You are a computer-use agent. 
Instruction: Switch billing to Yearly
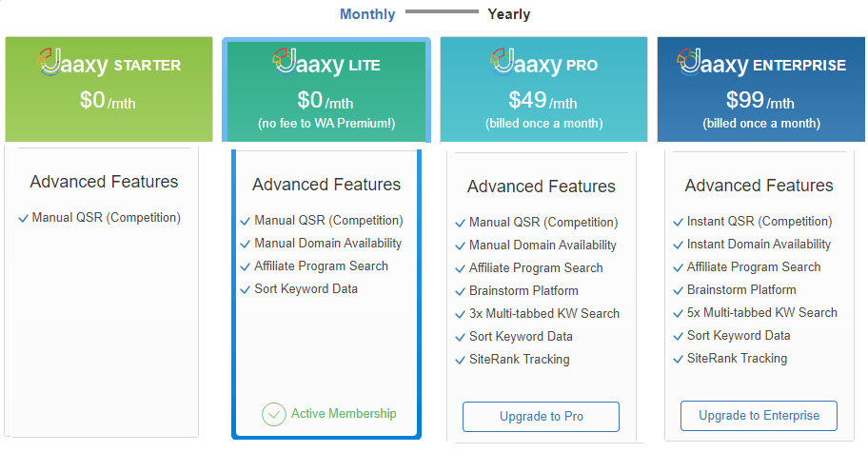[509, 14]
